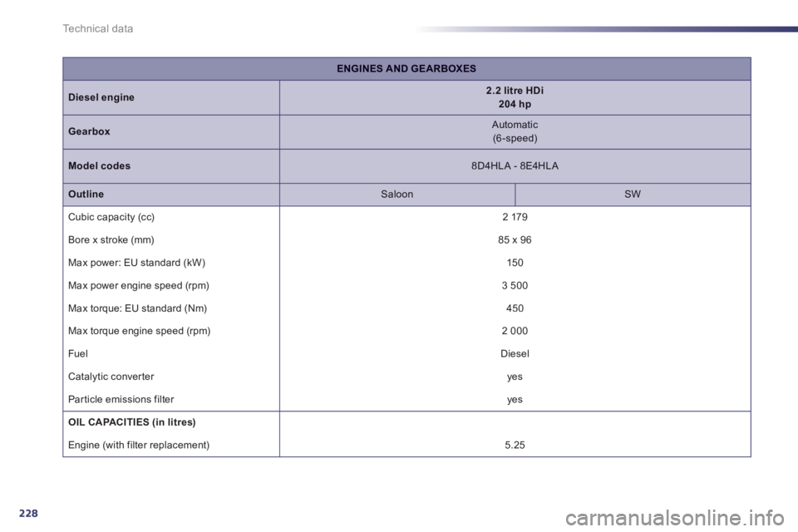Click the '(6-speed)' text
The image size is (798, 532).
515,139
